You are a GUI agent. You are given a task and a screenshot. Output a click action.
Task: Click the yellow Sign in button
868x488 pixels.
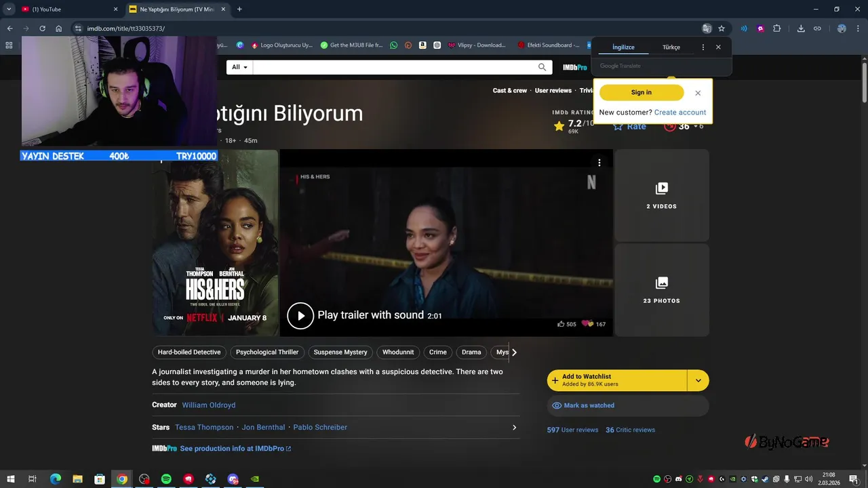pyautogui.click(x=642, y=93)
